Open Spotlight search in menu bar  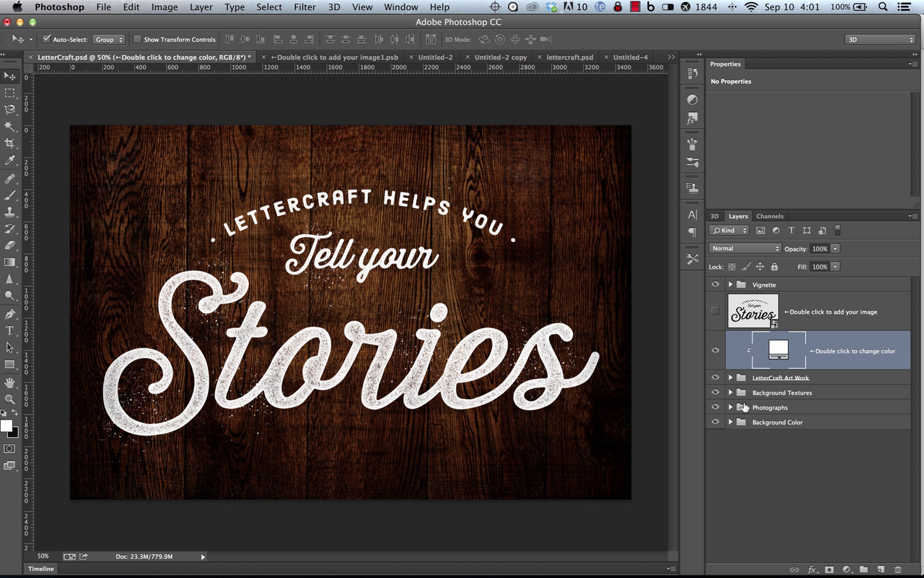[883, 7]
